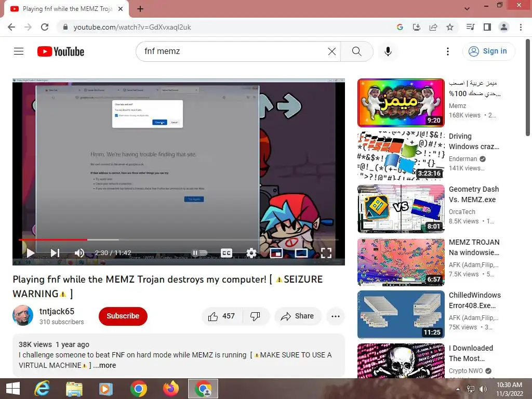
Task: Mute the video volume
Action: pyautogui.click(x=79, y=253)
